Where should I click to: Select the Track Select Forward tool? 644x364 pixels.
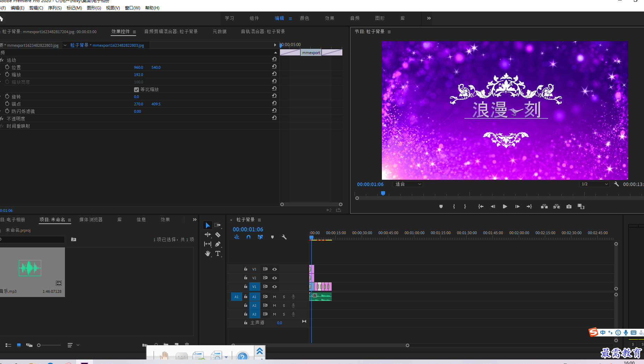[218, 225]
